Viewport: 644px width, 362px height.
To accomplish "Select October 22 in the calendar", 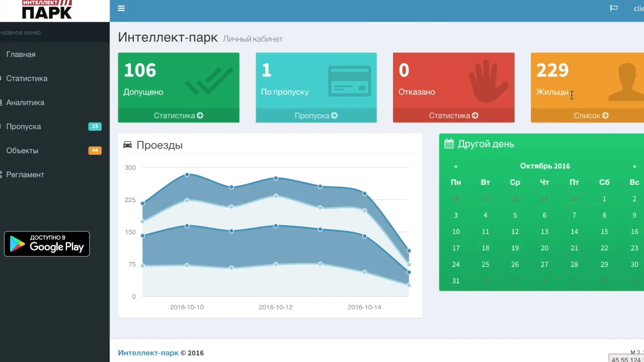I will tap(604, 248).
